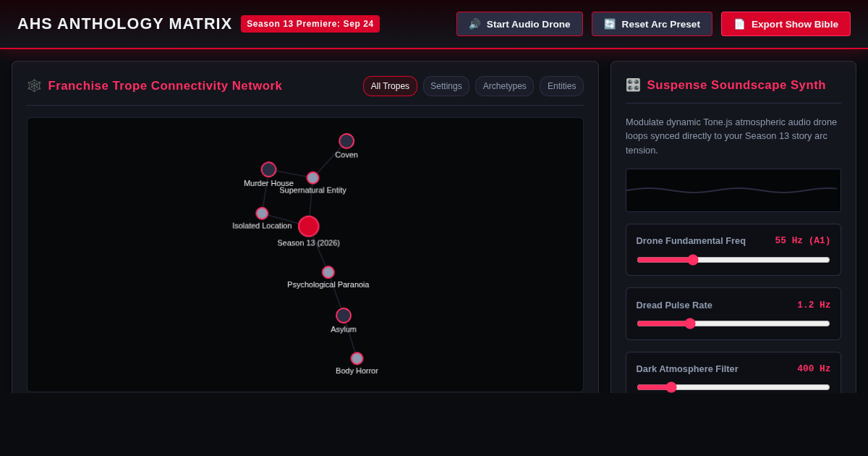The image size is (868, 456).
Task: Switch to the Settings filter tab
Action: pyautogui.click(x=446, y=86)
